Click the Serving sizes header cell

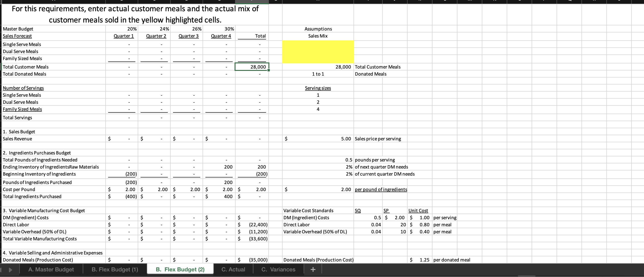tap(318, 88)
